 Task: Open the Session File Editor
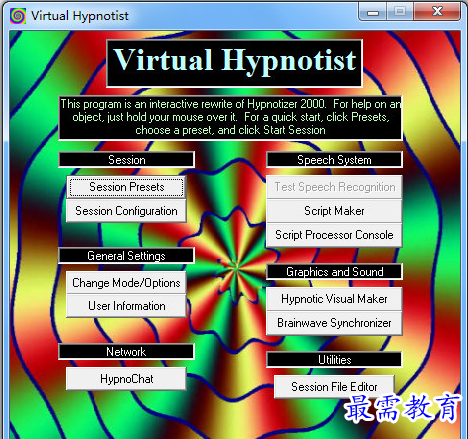click(x=334, y=387)
